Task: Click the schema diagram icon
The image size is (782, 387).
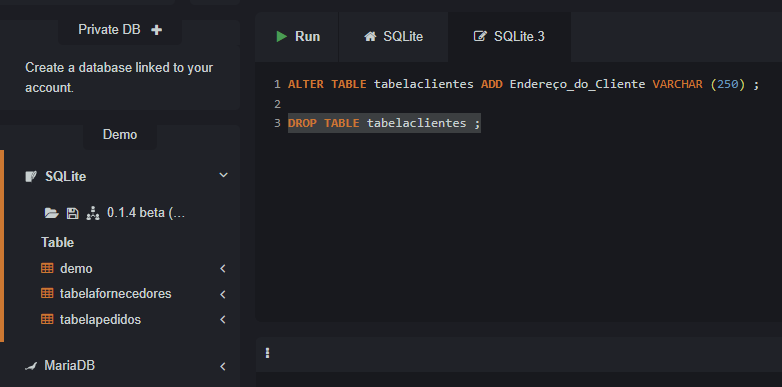Action: tap(93, 213)
